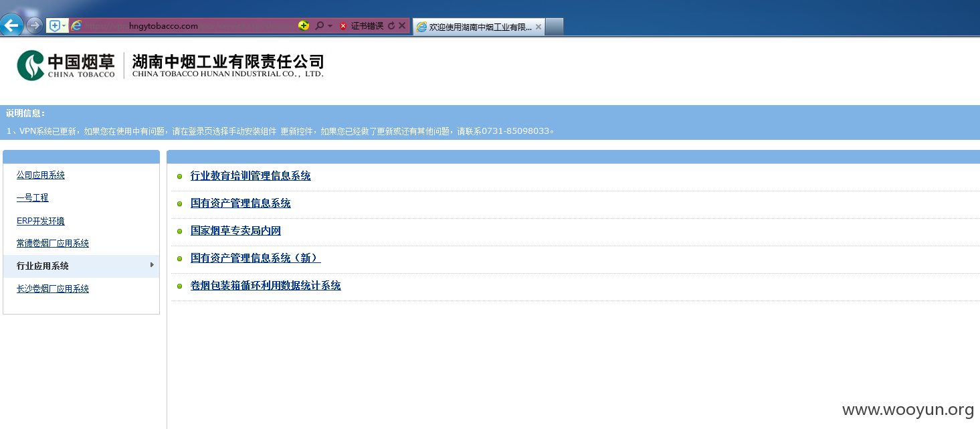The image size is (980, 429).
Task: Click the Internet Explorer page icon in address bar
Action: click(76, 25)
